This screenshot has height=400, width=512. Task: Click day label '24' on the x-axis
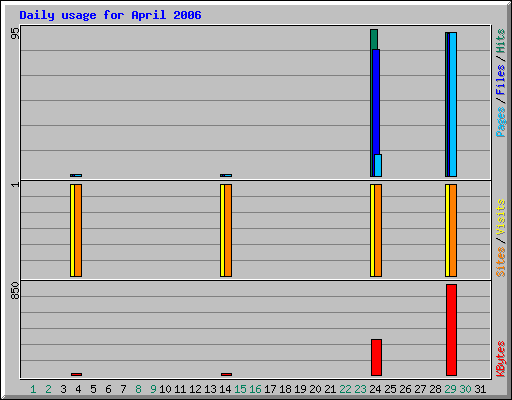click(x=375, y=389)
